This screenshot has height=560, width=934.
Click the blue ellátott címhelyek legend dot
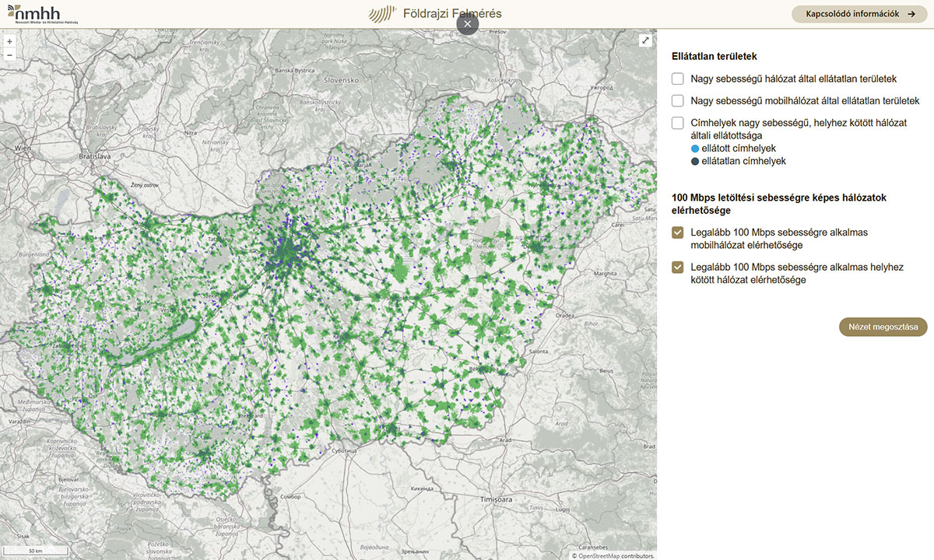[x=695, y=148]
